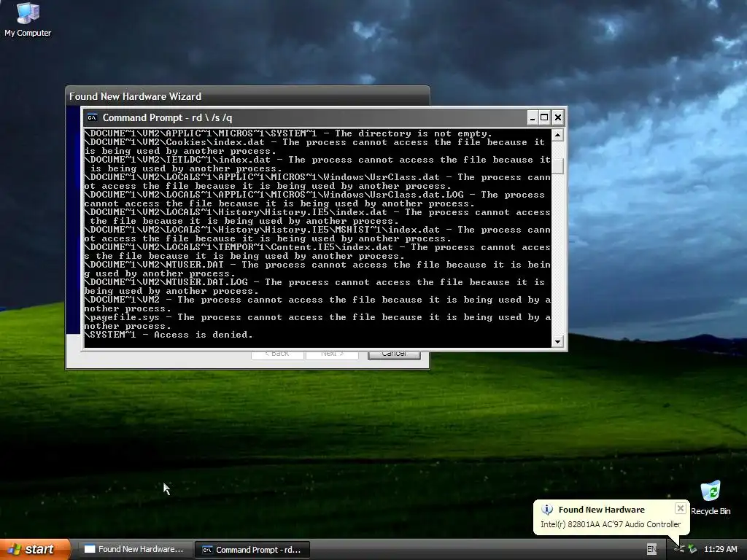
Task: Close the Command Prompt window
Action: 558,117
